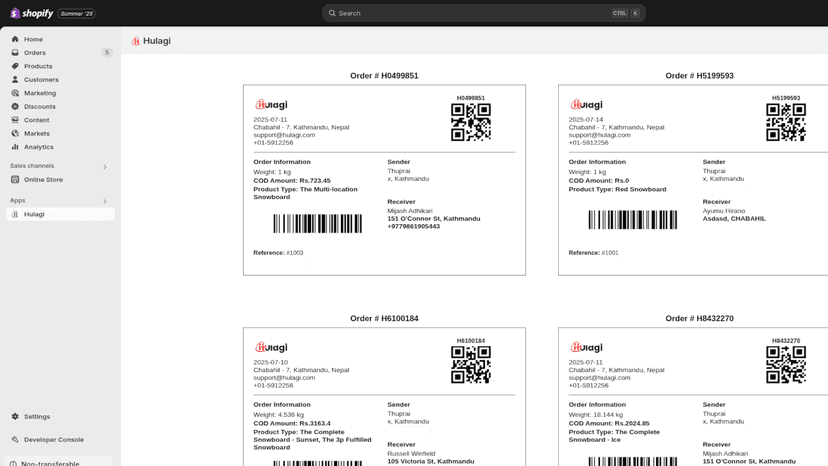Click 'Reference: #1003' text

tap(278, 253)
